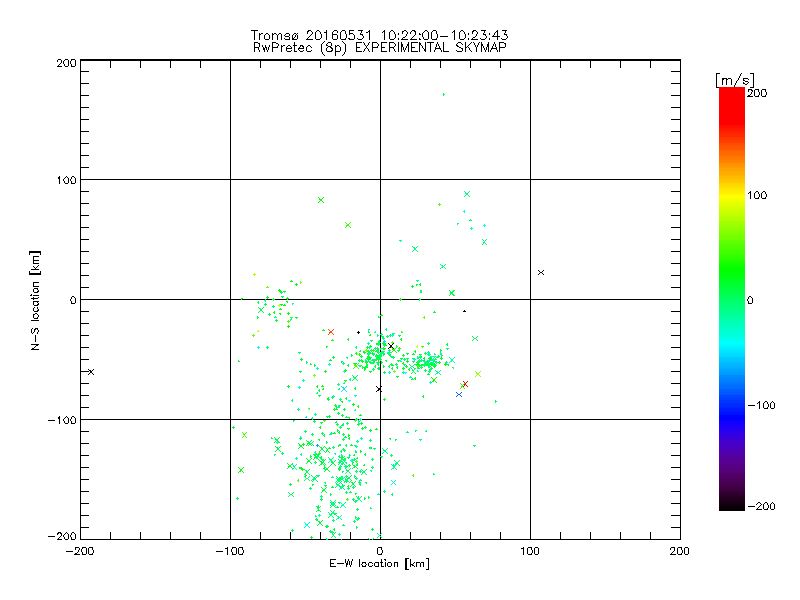Click the colorbar tick label '100'
The image size is (800, 600).
pyautogui.click(x=757, y=195)
